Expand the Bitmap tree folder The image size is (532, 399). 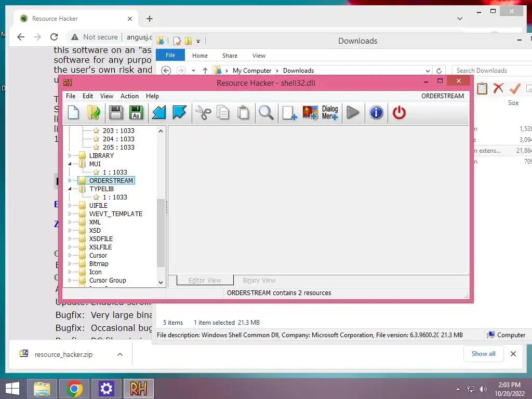pyautogui.click(x=70, y=263)
